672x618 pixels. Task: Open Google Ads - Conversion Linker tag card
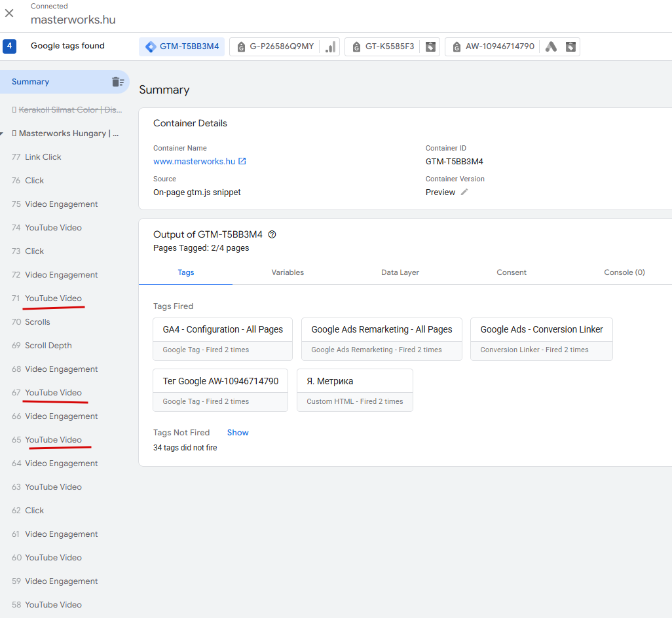(x=542, y=339)
